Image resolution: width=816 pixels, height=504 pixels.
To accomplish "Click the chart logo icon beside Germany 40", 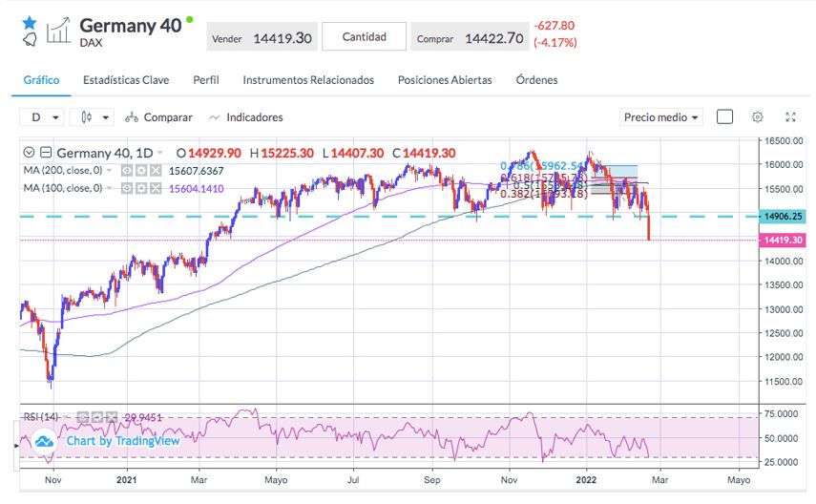I will pyautogui.click(x=58, y=31).
